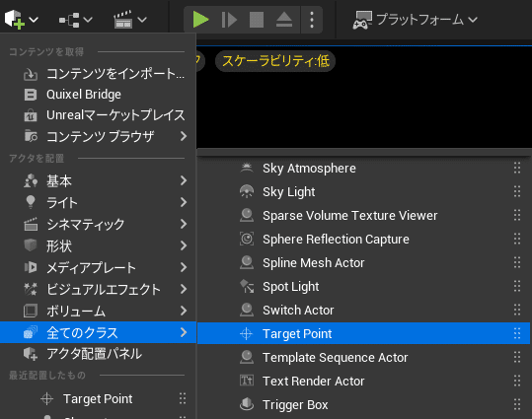Expand the 基本 actor category
The image size is (532, 419).
pos(98,180)
